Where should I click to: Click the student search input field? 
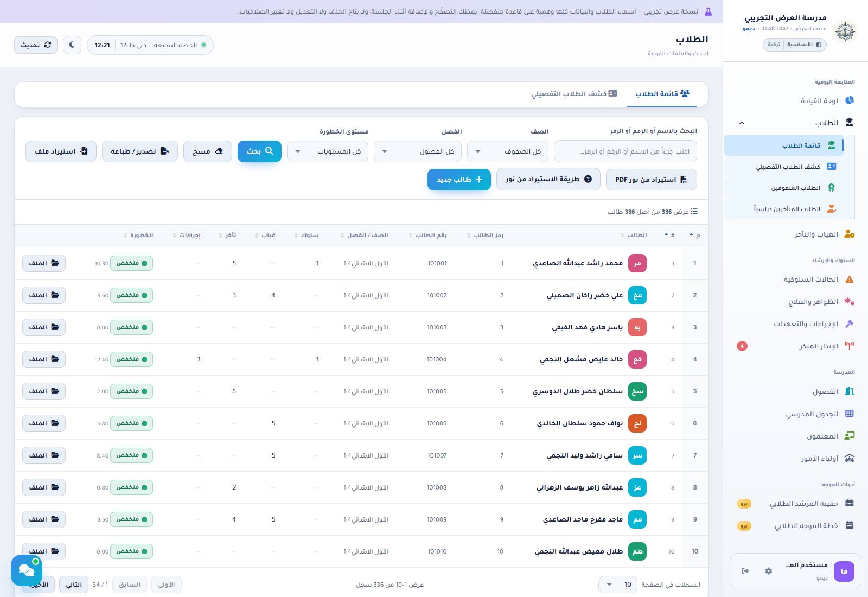point(626,151)
